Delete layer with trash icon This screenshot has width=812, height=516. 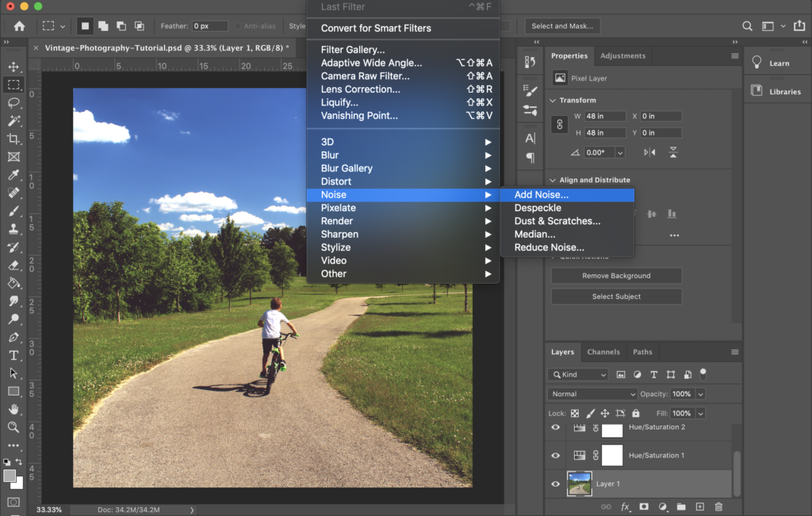pyautogui.click(x=718, y=506)
